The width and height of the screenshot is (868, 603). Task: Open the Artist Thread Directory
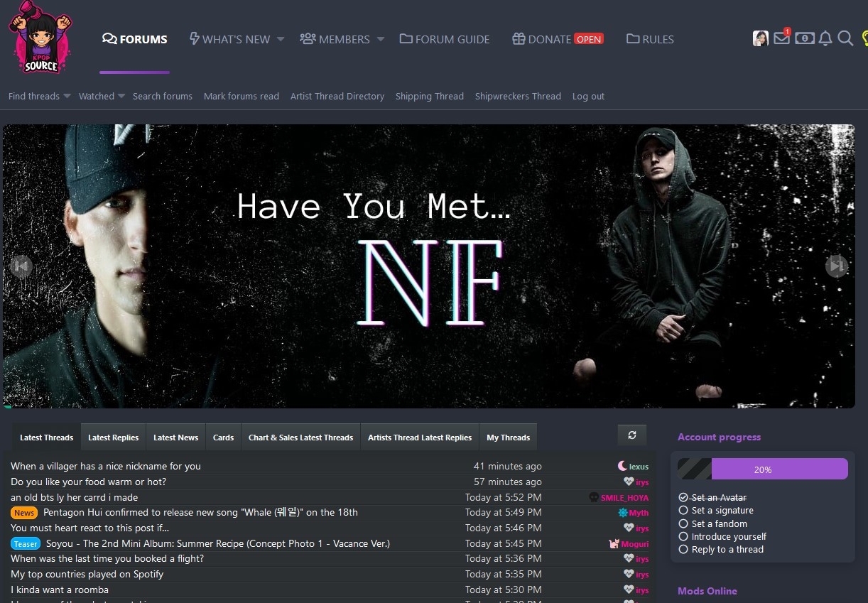(337, 96)
